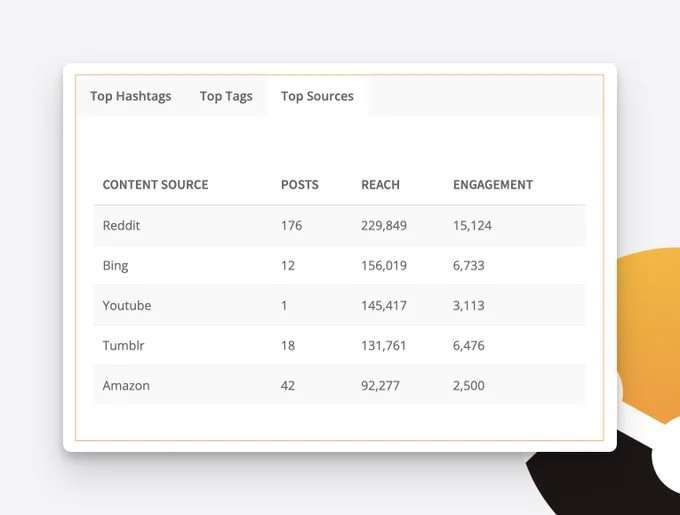Click Reddit posts count 176
680x515 pixels.
pos(291,225)
